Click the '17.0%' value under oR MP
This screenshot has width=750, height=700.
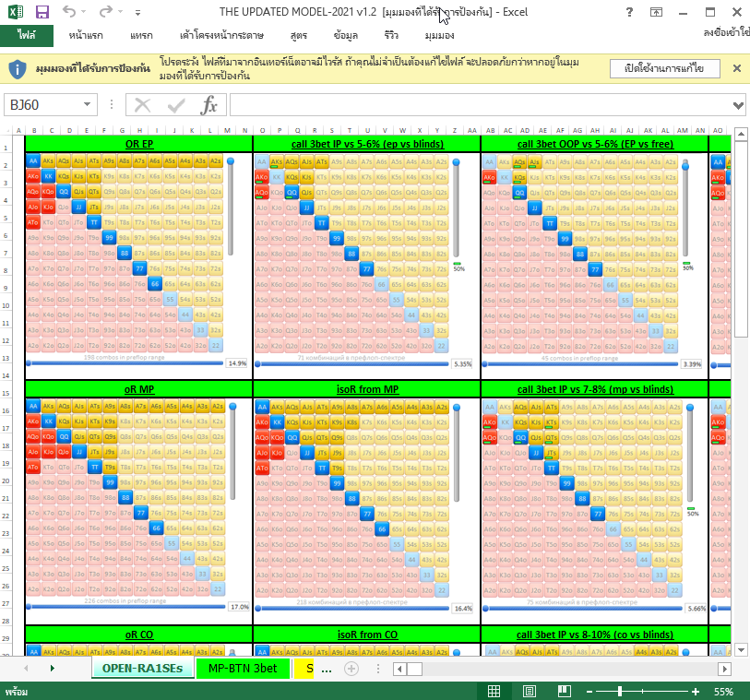(240, 607)
